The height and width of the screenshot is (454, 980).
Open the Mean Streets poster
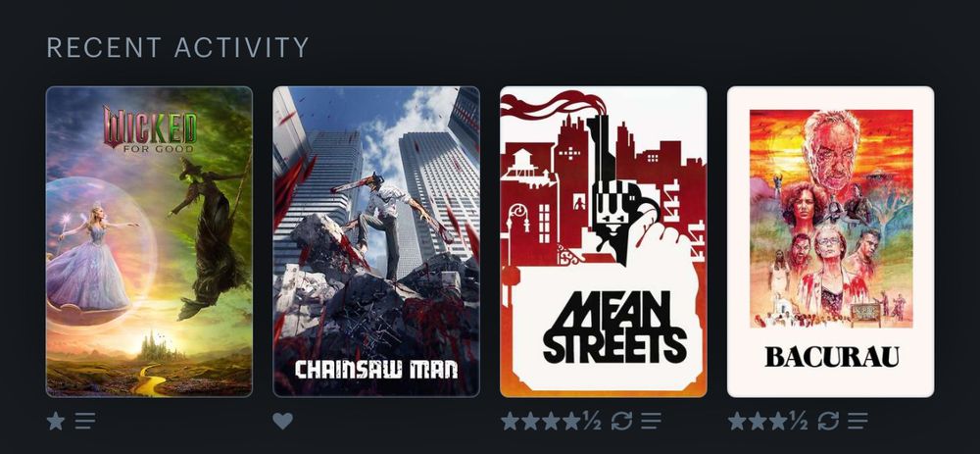(x=604, y=241)
